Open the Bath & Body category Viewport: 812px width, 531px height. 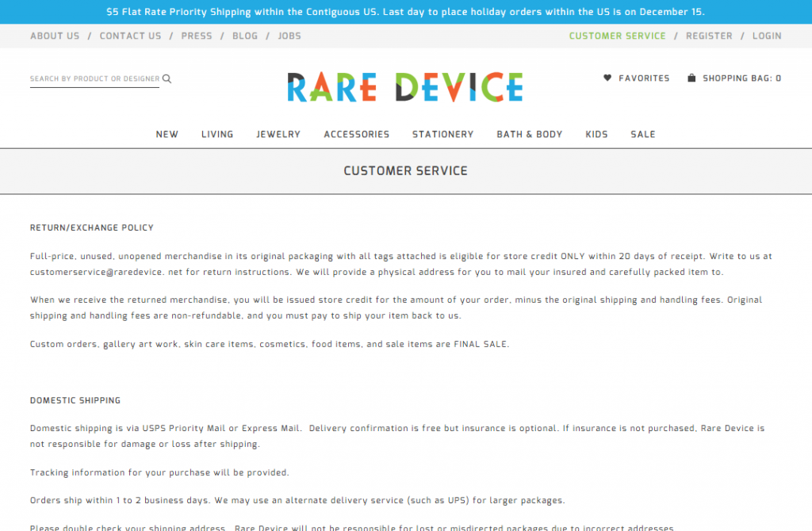click(x=530, y=134)
